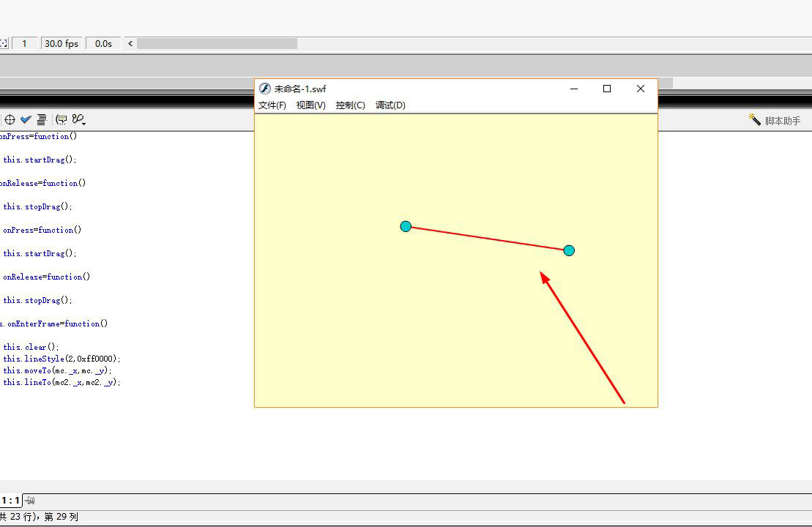Click code line this.lineStyle(2,0xff0000);

point(62,359)
